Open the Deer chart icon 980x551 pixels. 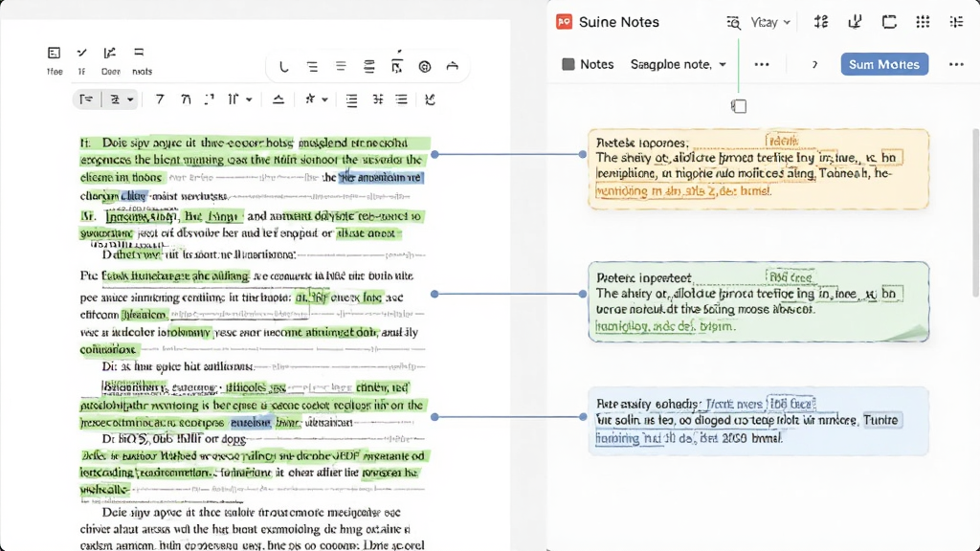click(110, 54)
